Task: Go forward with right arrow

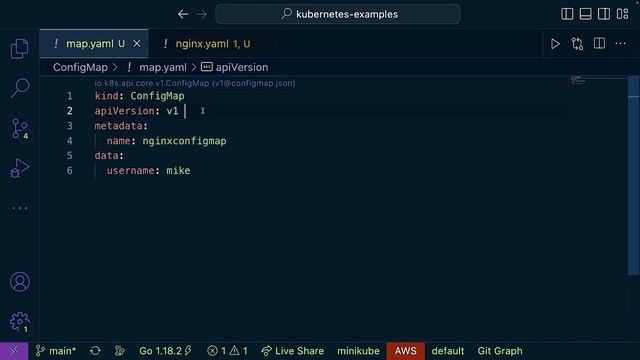Action: (x=202, y=14)
